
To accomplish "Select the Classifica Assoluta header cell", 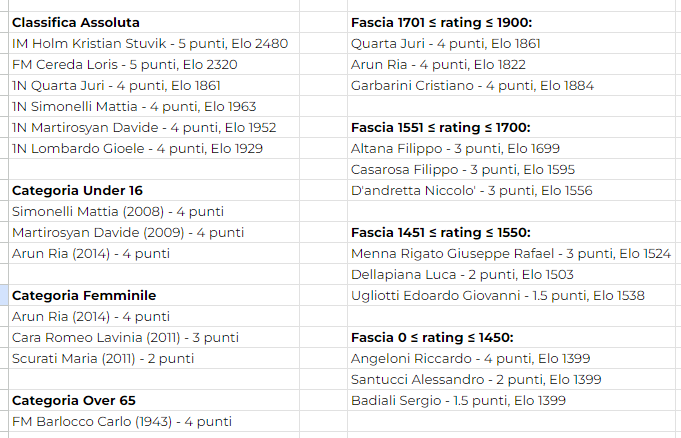I will (x=154, y=22).
